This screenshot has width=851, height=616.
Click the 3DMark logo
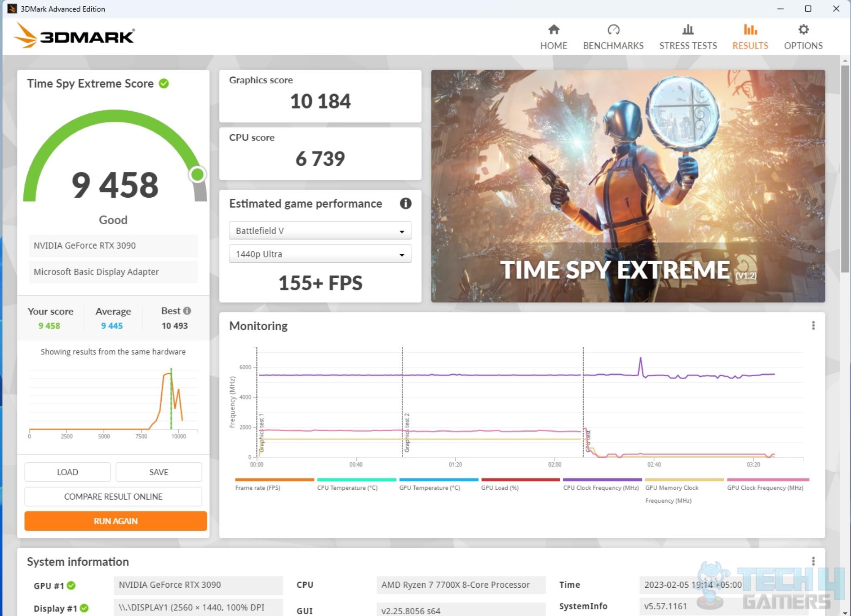point(74,36)
